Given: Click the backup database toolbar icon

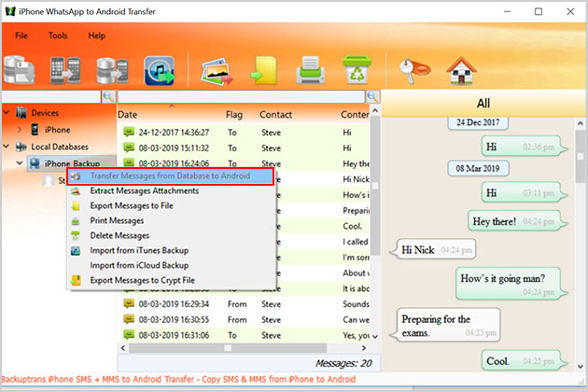Looking at the screenshot, I should point(19,70).
